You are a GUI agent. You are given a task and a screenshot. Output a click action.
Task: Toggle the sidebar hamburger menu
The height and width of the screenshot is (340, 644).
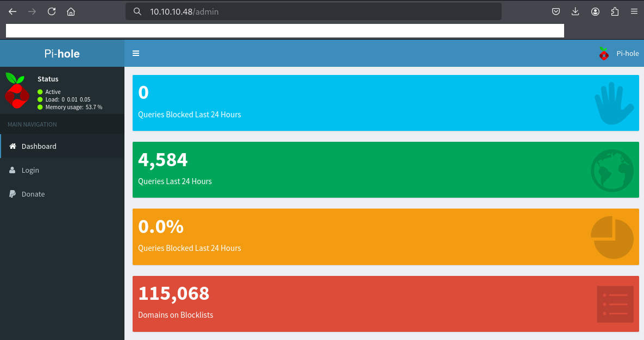pos(136,53)
